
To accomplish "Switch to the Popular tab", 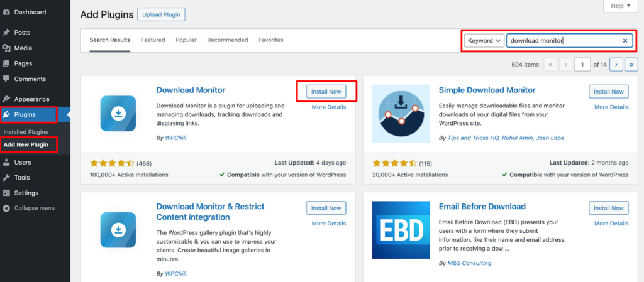I will coord(186,40).
